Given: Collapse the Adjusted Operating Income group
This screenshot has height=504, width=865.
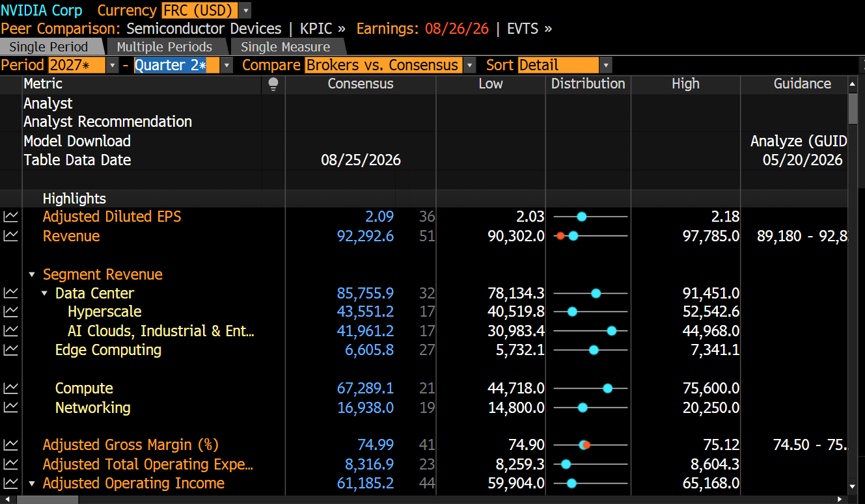Looking at the screenshot, I should click(x=31, y=484).
